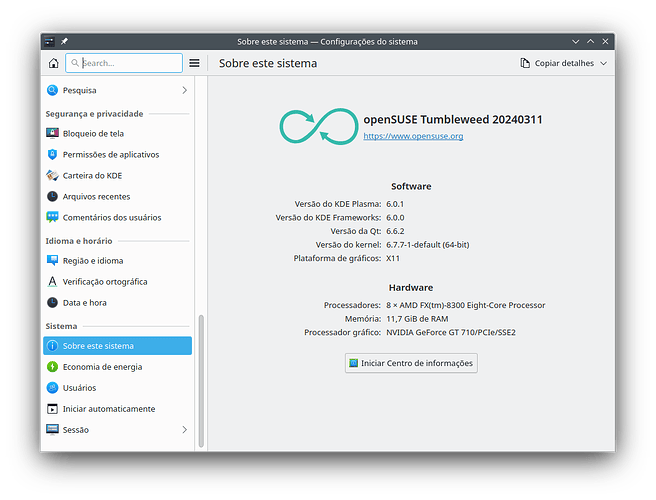
Task: Click the Comentários dos usuários chat icon
Action: coord(53,217)
